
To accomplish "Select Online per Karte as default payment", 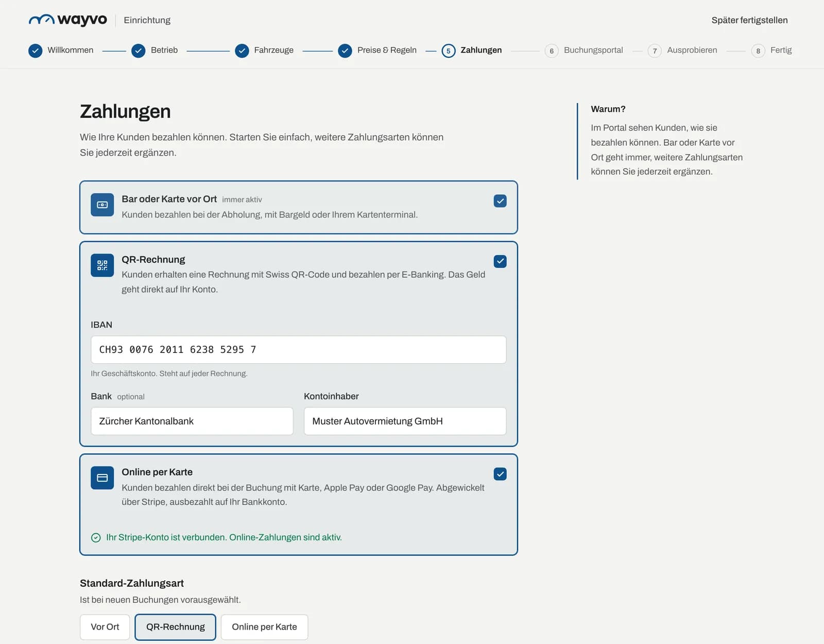I will pyautogui.click(x=265, y=627).
